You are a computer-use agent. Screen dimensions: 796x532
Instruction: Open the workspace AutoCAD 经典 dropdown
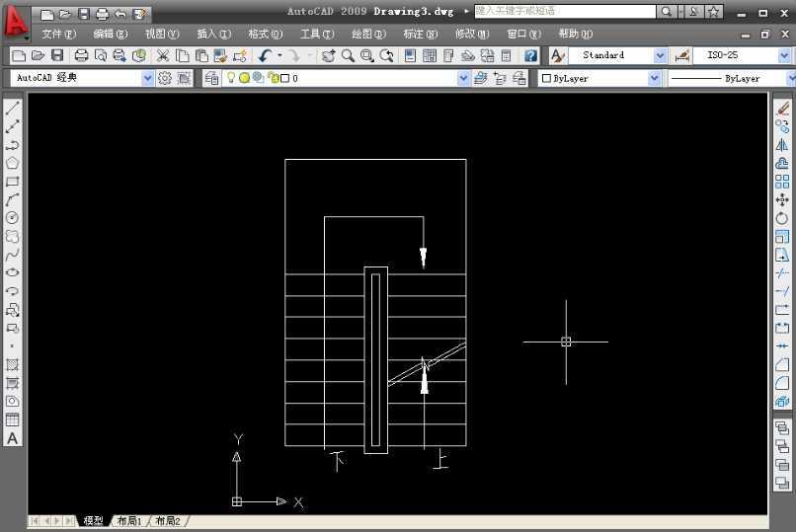click(x=147, y=78)
